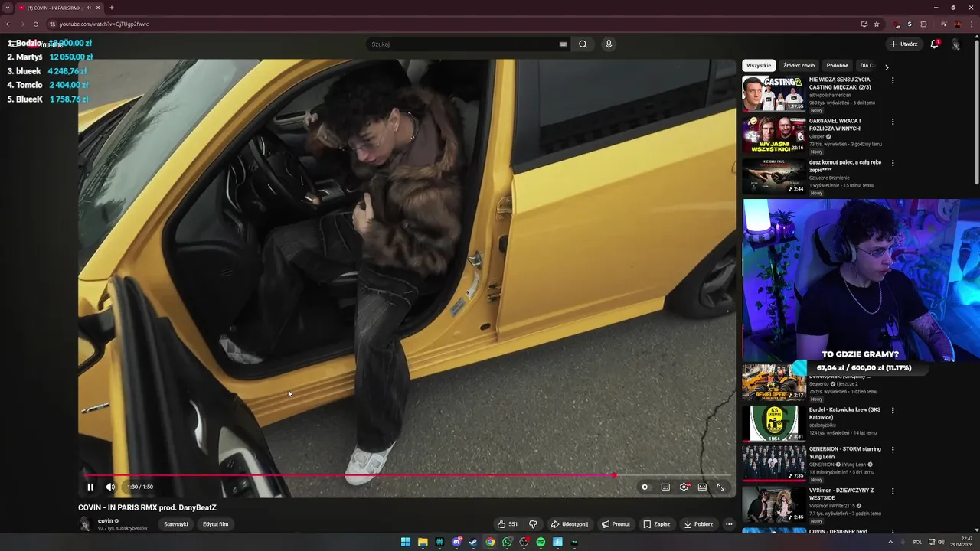This screenshot has height=551, width=980.
Task: Toggle subtitles in the video player
Action: (x=665, y=487)
